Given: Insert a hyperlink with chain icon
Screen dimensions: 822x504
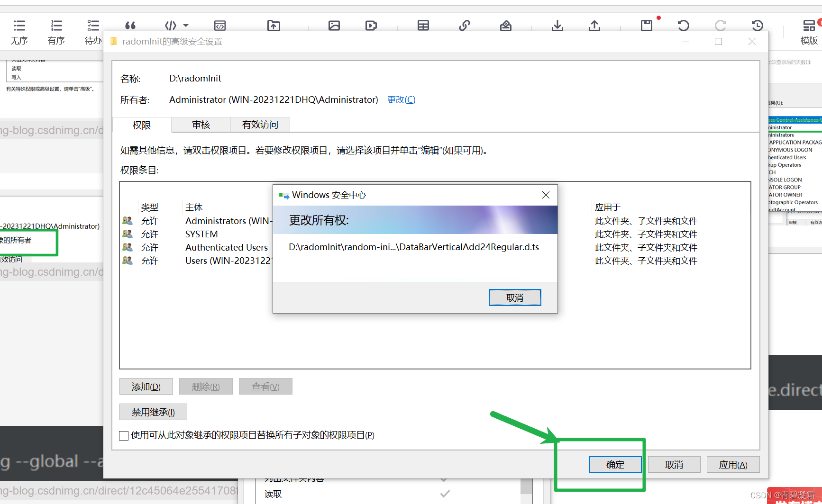Looking at the screenshot, I should coord(465,25).
